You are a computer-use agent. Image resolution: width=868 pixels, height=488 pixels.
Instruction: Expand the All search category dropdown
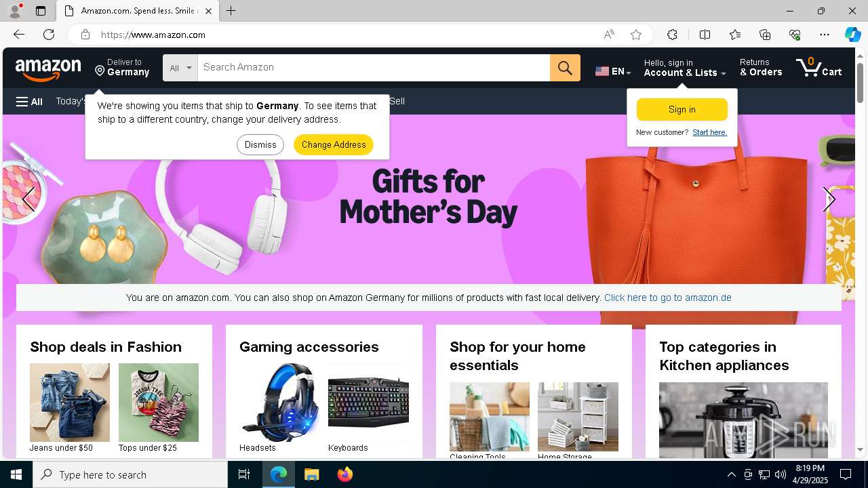pos(180,68)
